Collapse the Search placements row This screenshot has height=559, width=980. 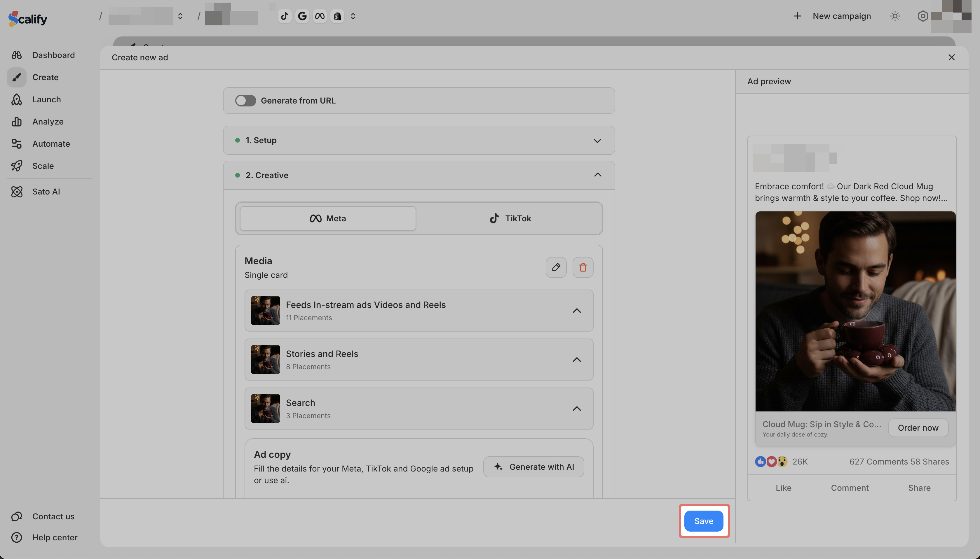pyautogui.click(x=577, y=409)
